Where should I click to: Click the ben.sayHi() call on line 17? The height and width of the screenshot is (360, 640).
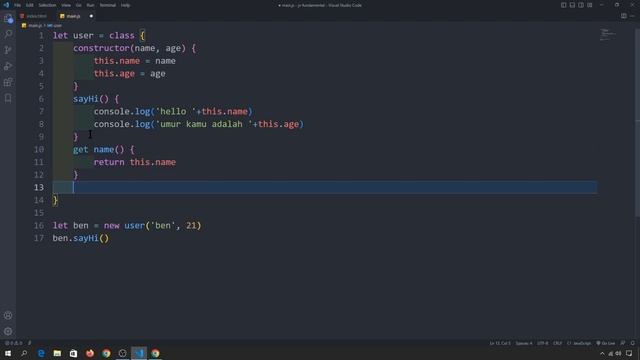click(81, 238)
